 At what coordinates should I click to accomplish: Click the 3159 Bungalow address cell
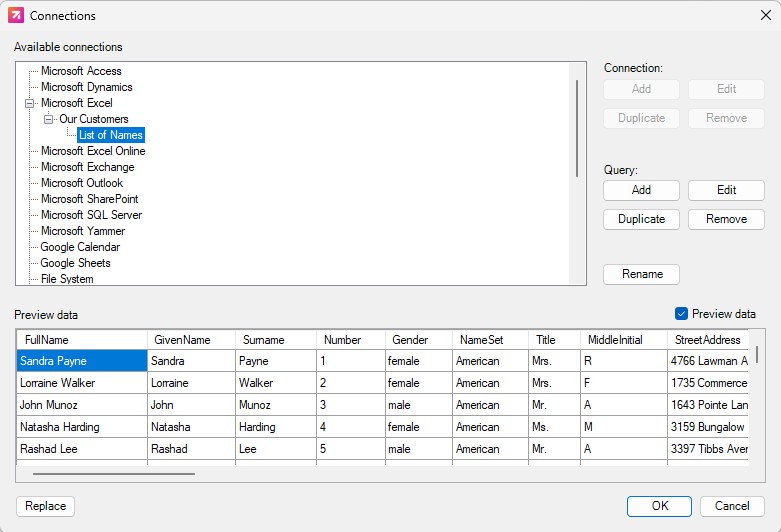708,426
